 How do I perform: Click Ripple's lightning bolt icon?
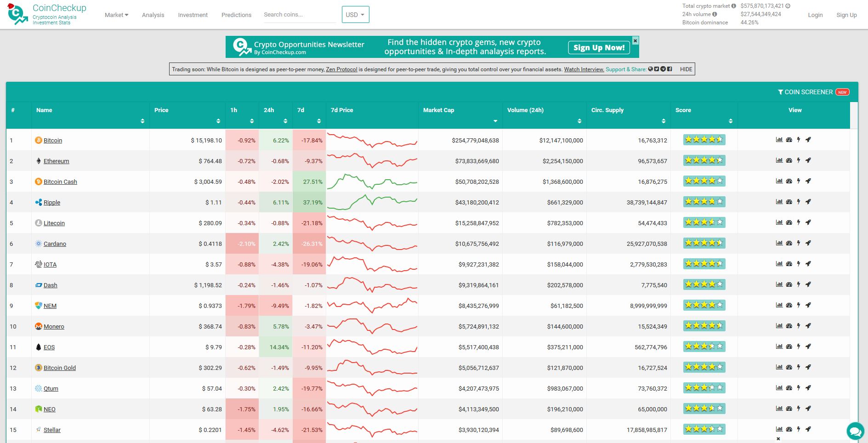point(799,202)
